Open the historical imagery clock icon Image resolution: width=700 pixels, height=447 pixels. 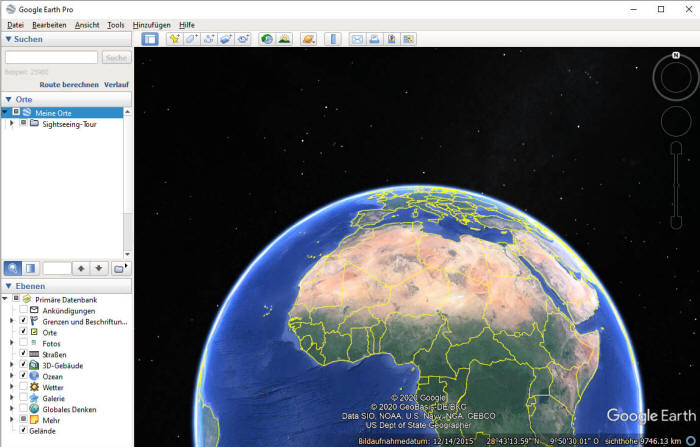(267, 39)
